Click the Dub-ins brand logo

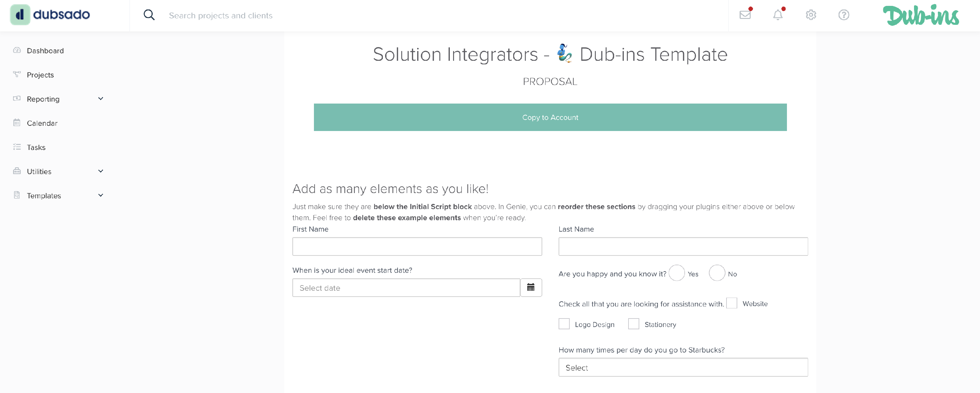(x=921, y=16)
